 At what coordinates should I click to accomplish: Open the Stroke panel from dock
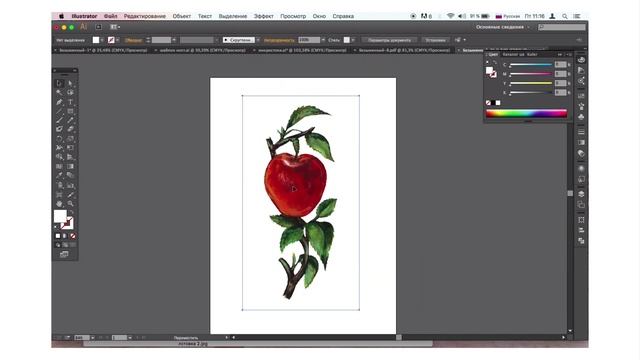point(581,132)
